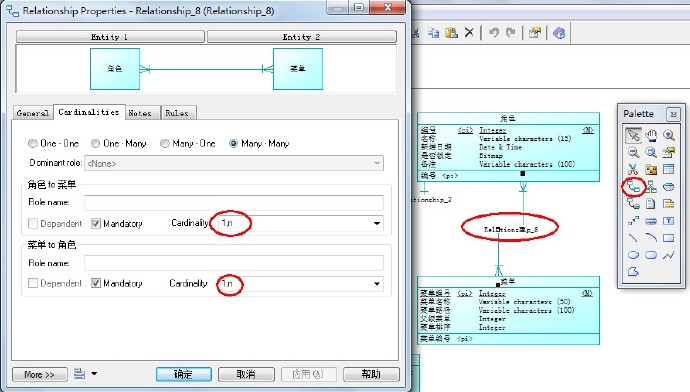Screen dimensions: 690x392
Task: Select the Association tool in the Palette
Action: point(669,187)
